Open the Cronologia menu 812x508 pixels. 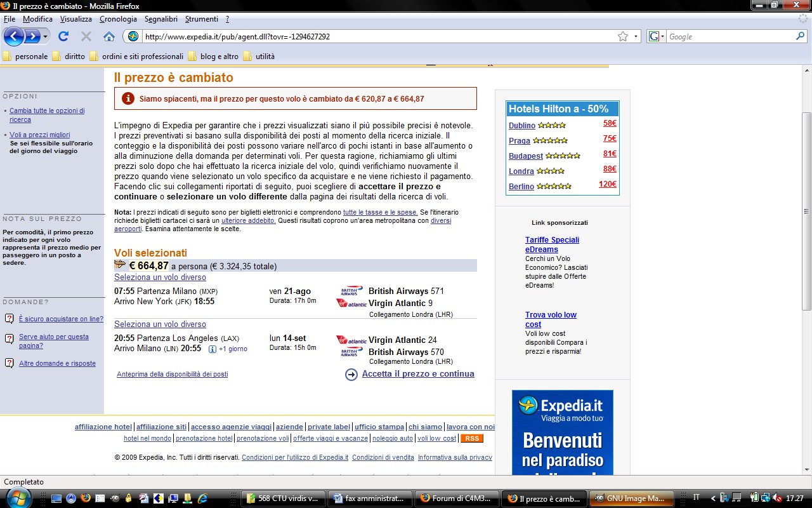118,19
